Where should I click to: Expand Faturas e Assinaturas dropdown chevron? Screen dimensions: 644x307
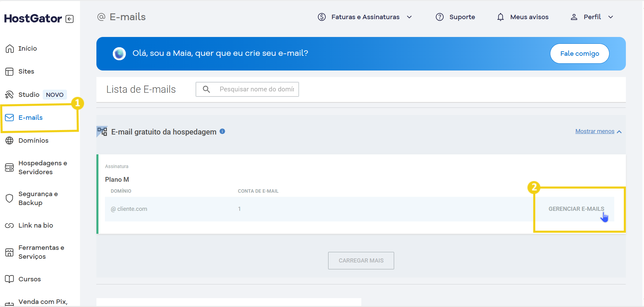tap(409, 17)
